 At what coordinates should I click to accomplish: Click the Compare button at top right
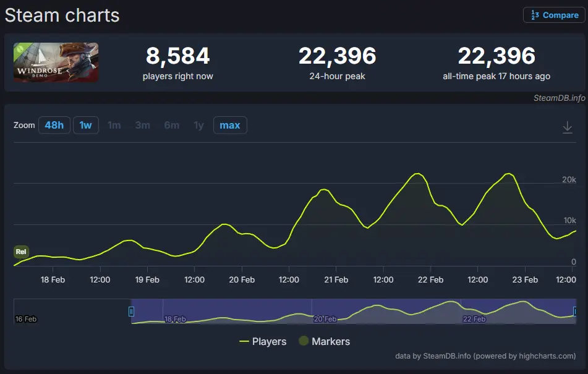pyautogui.click(x=553, y=14)
